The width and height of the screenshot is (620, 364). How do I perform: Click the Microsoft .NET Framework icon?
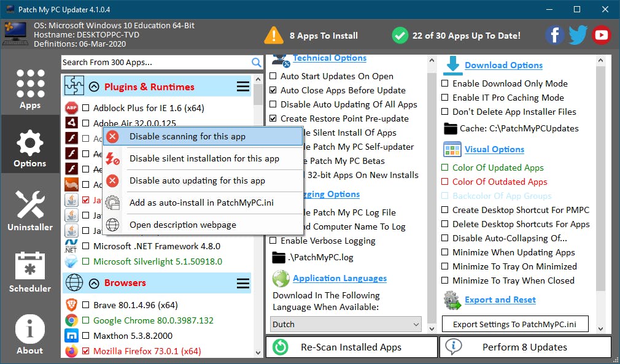click(72, 246)
